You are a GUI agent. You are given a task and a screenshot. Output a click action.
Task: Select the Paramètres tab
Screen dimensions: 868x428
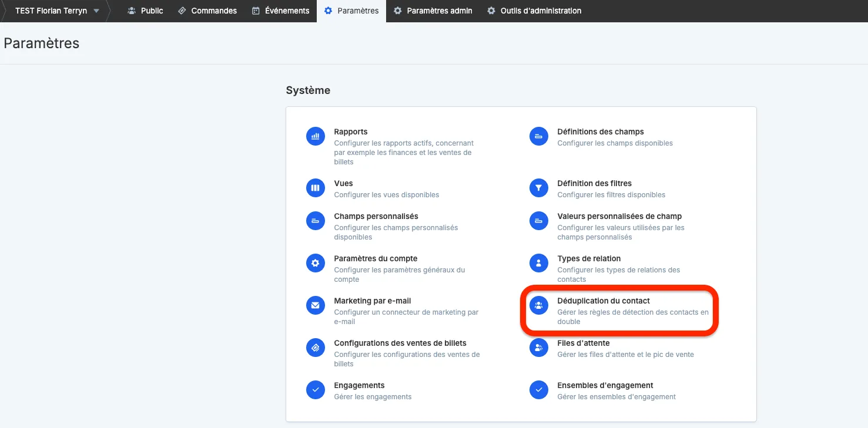(x=351, y=11)
